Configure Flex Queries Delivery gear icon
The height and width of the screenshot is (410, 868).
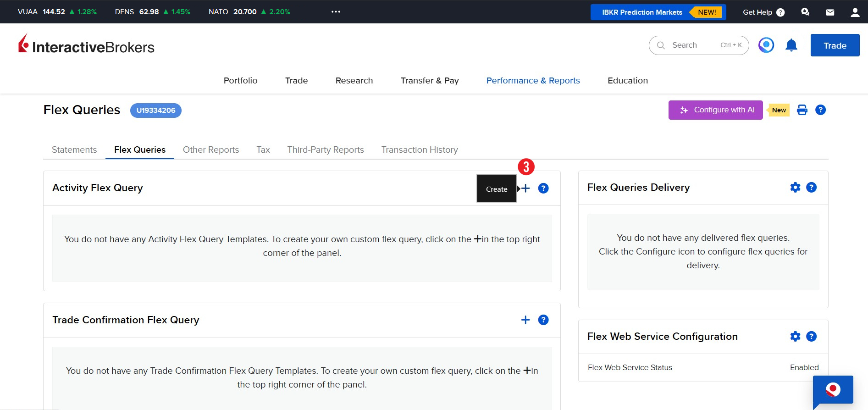(x=796, y=187)
